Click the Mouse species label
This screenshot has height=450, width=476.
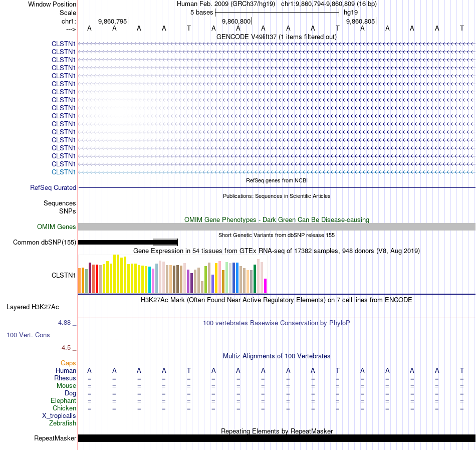66,386
